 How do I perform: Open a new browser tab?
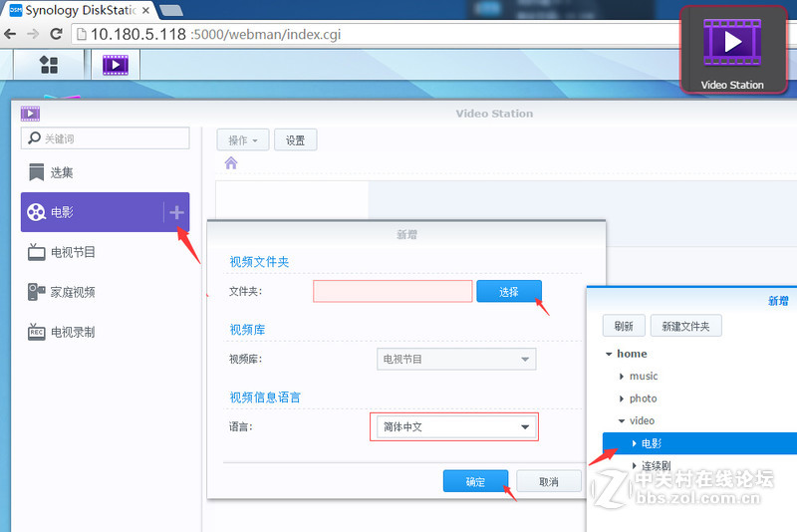point(170,10)
